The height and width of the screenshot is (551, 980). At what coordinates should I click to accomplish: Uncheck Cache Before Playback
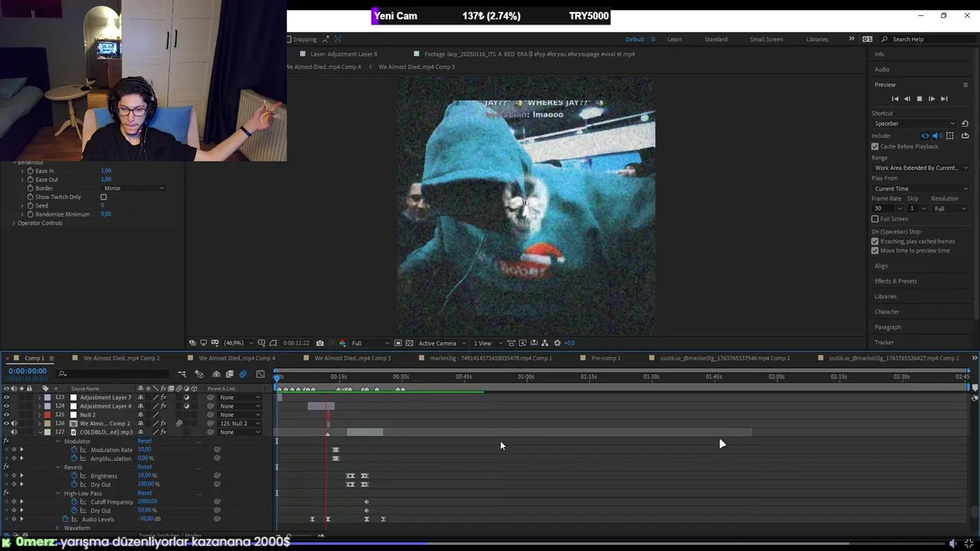point(875,146)
